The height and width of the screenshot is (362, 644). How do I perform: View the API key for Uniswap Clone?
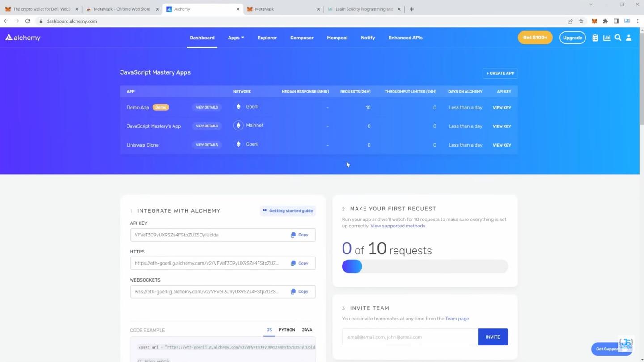[502, 145]
